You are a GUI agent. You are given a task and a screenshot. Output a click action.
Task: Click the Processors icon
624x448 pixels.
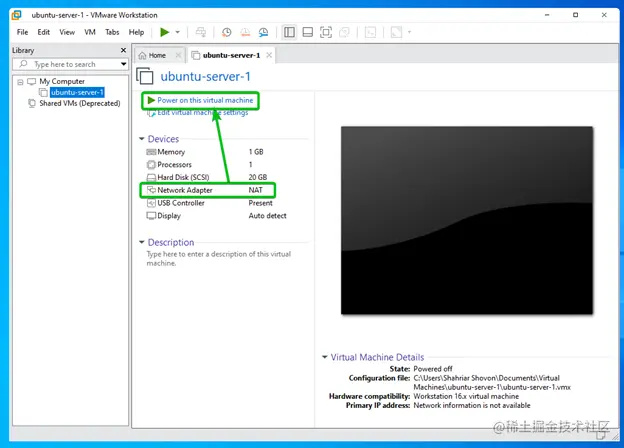[151, 165]
